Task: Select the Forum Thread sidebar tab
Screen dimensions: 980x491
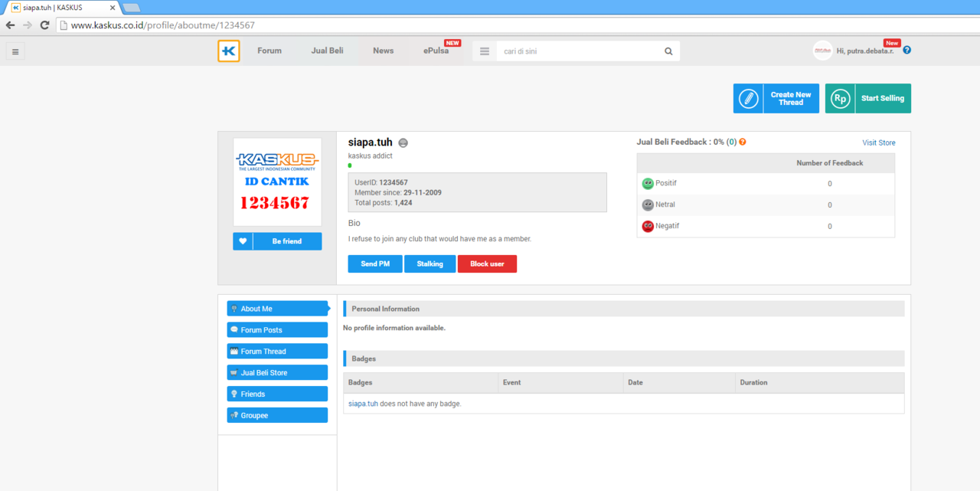Action: click(x=277, y=352)
